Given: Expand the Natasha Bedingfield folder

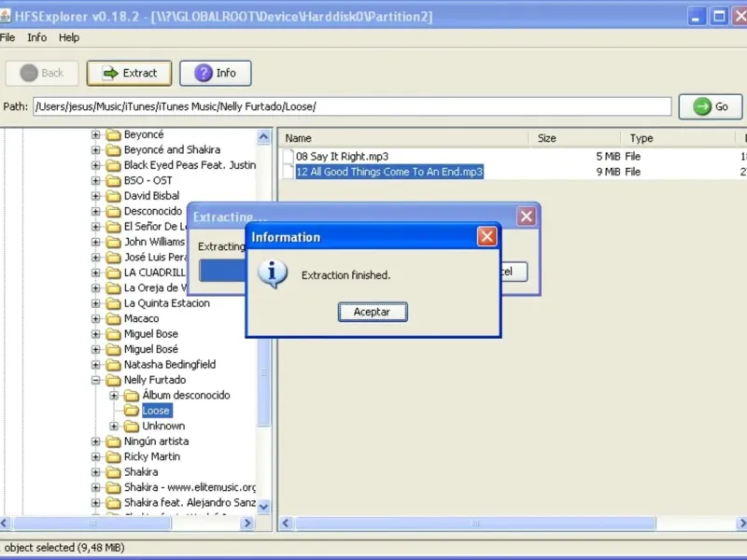Looking at the screenshot, I should (96, 365).
